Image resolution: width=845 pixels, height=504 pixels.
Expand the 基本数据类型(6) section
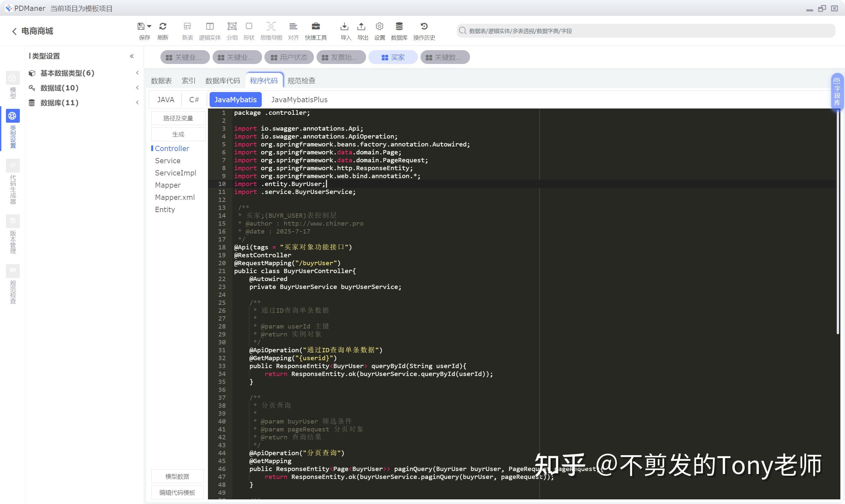pos(137,73)
